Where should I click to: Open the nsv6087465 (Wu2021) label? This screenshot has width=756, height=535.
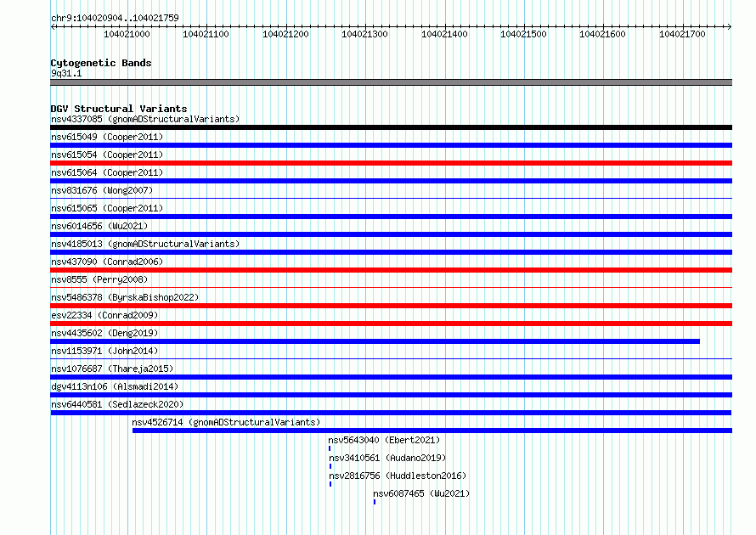[x=421, y=493]
